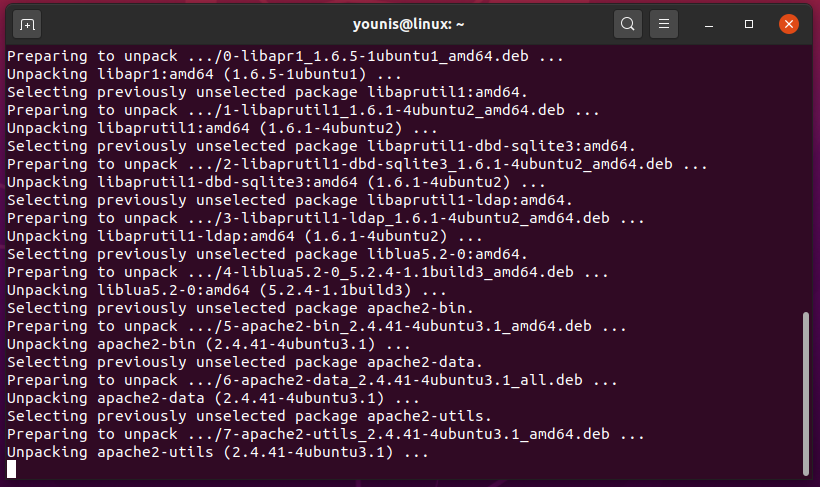Close the terminal window

click(x=789, y=24)
